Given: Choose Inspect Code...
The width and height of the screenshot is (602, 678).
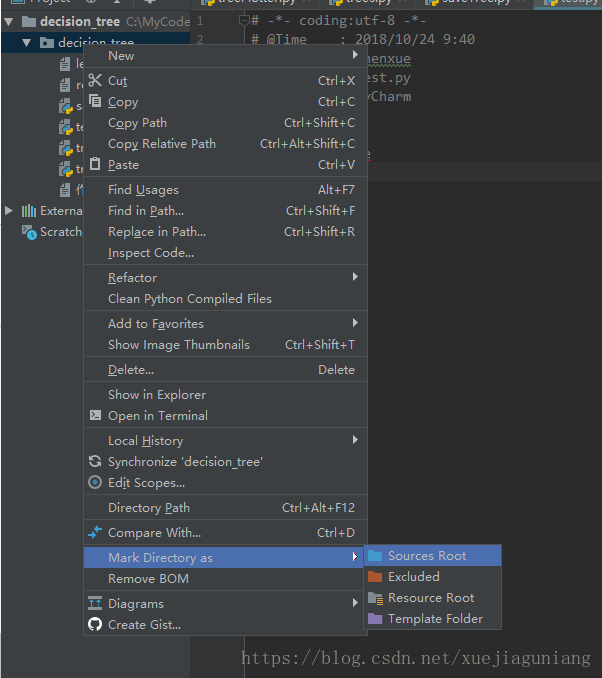Looking at the screenshot, I should pyautogui.click(x=225, y=253).
